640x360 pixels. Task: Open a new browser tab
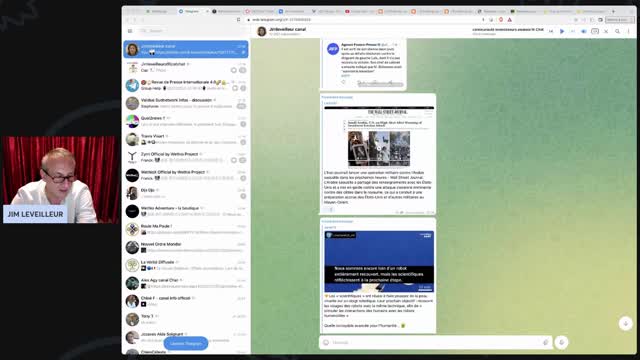pyautogui.click(x=613, y=11)
